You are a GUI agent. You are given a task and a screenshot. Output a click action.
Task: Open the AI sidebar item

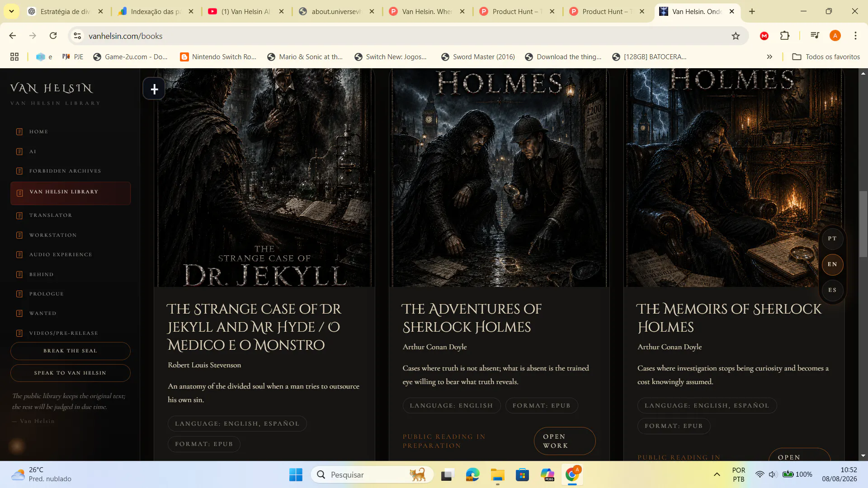click(33, 151)
